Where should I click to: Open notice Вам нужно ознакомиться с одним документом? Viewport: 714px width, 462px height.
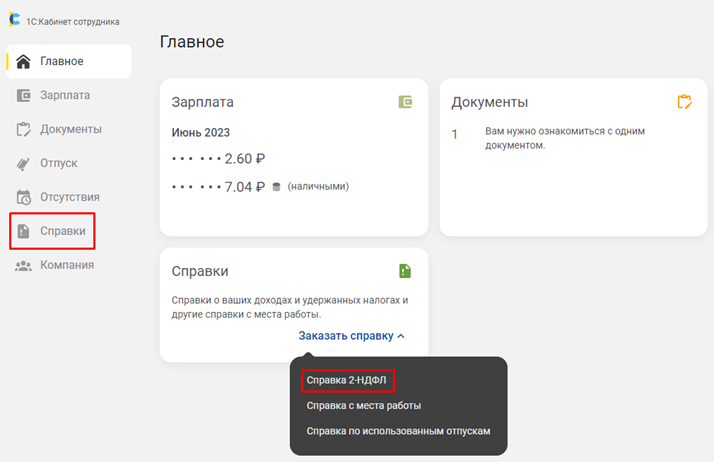565,138
